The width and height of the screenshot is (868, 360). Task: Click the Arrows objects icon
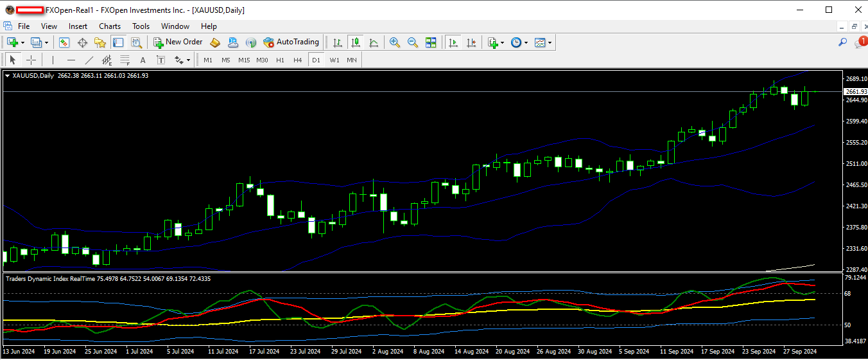pos(178,60)
